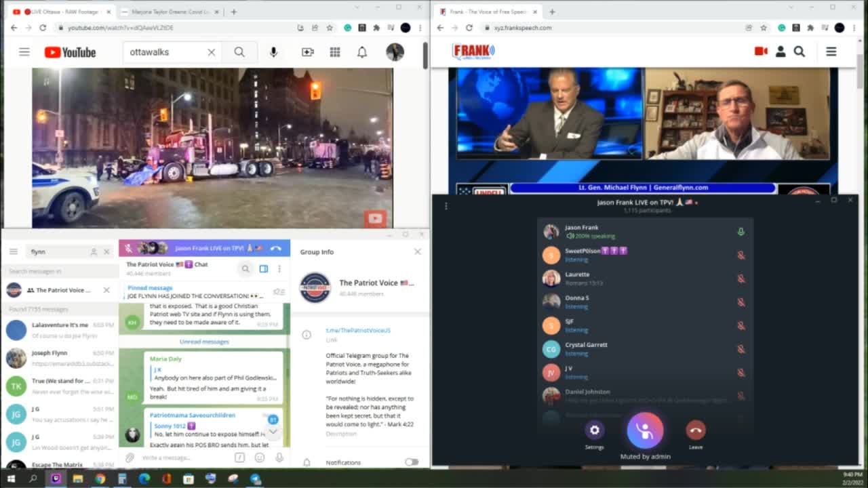868x488 pixels.
Task: Click the YouTube search magnifier button
Action: pos(239,52)
